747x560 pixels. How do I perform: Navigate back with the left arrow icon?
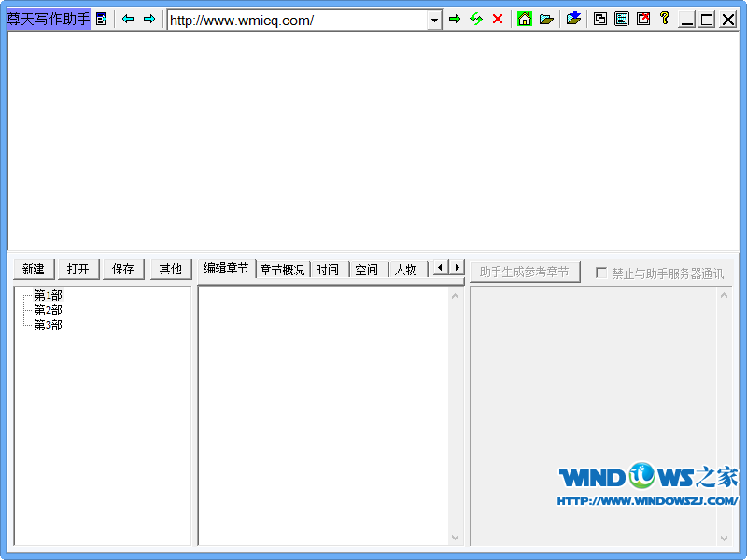click(128, 19)
